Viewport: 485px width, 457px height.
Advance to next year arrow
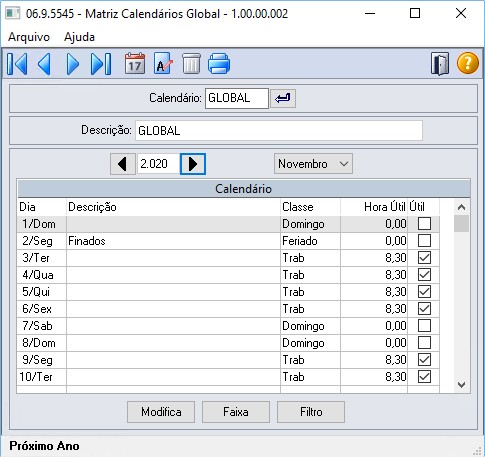point(193,164)
